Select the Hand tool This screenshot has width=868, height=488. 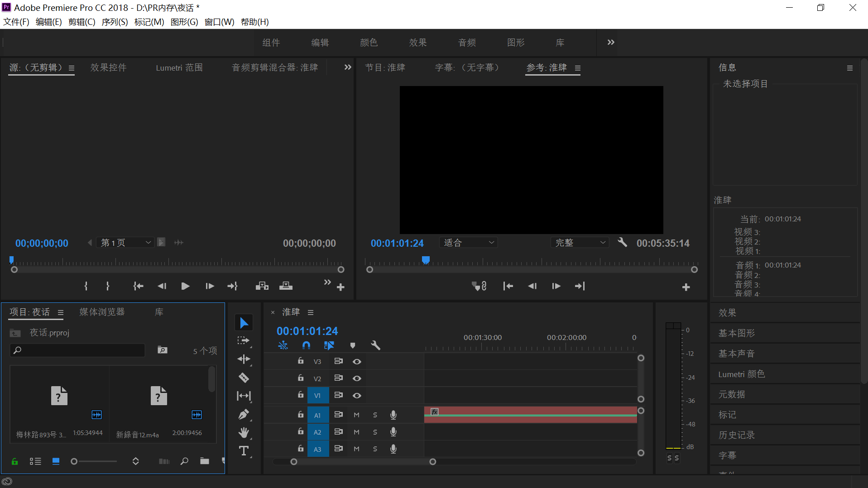point(244,433)
